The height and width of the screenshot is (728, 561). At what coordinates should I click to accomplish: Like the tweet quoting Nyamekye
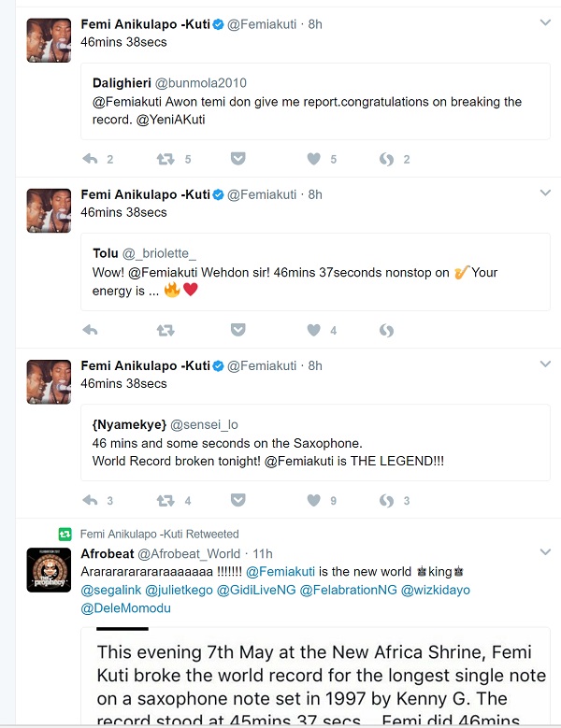coord(314,501)
